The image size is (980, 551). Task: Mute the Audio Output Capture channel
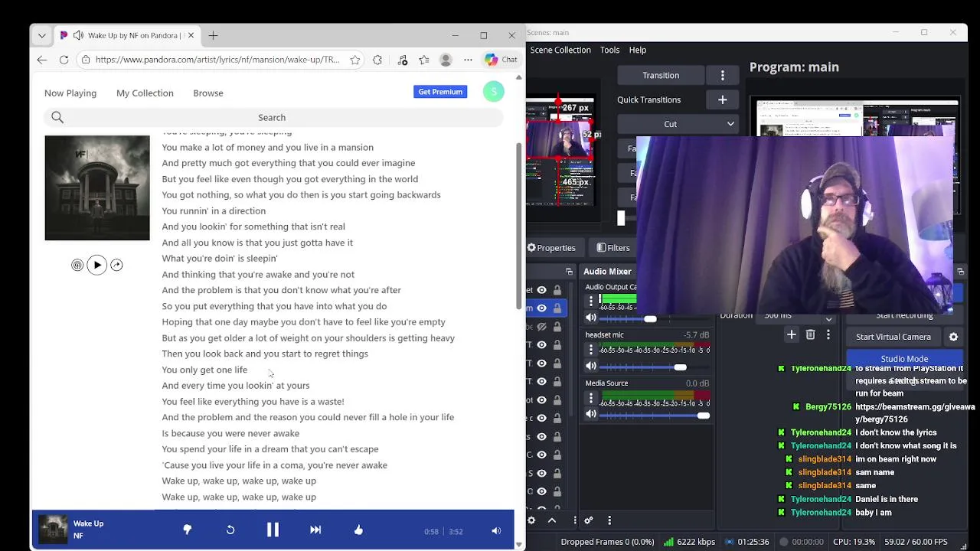591,318
